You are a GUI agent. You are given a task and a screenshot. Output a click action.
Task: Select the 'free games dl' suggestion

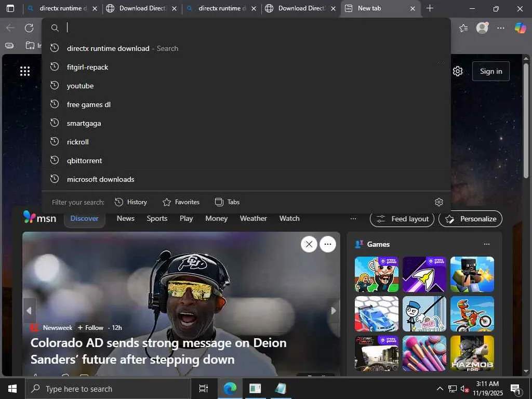tap(246, 104)
